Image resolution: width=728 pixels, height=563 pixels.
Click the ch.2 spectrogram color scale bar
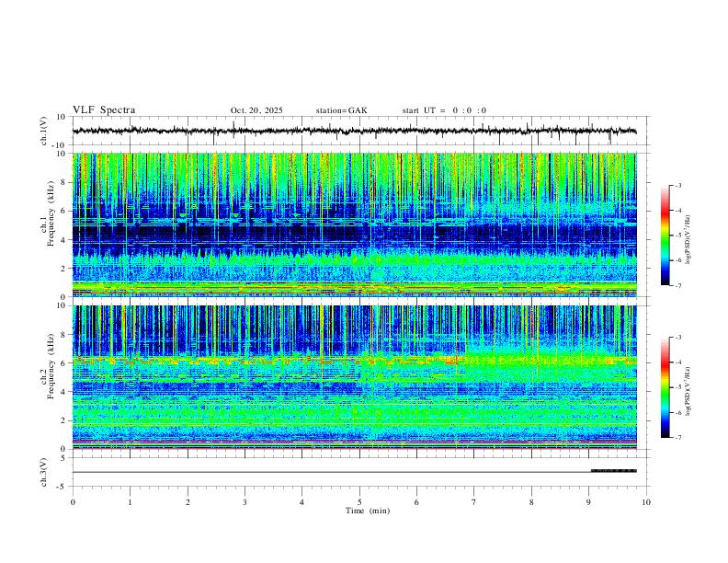tap(665, 387)
